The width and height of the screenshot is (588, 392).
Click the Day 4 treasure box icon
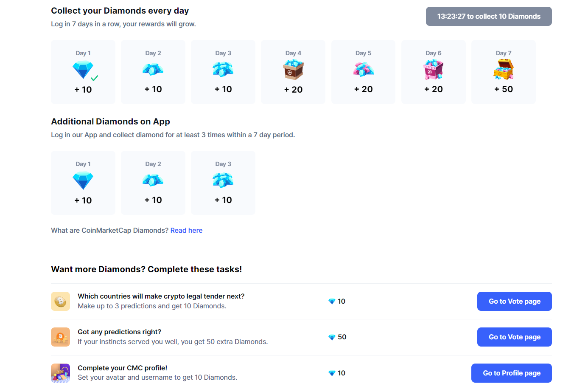tap(293, 69)
